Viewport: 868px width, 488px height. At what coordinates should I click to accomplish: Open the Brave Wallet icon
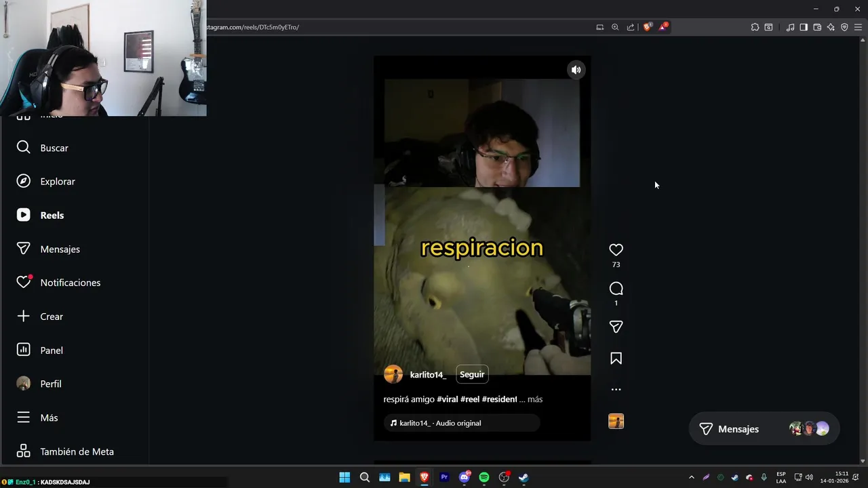coord(817,27)
